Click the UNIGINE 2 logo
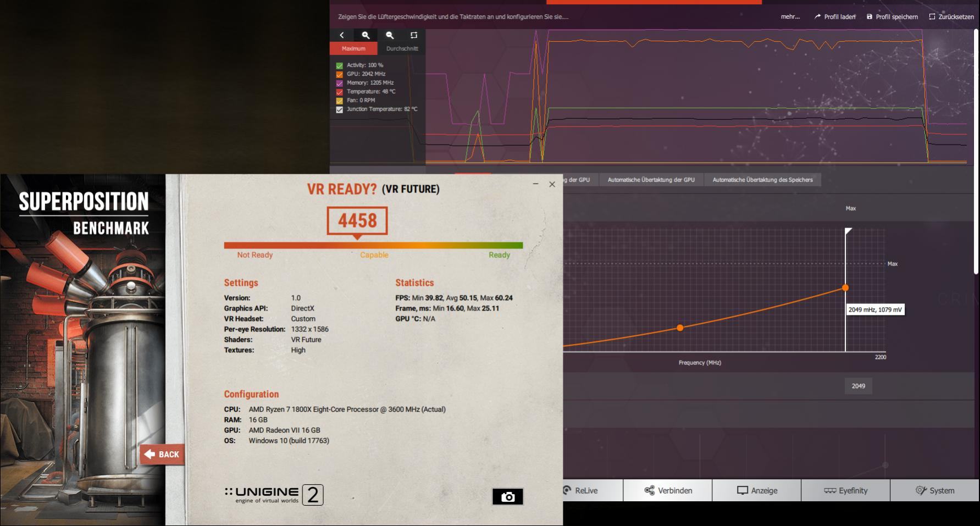 click(274, 495)
